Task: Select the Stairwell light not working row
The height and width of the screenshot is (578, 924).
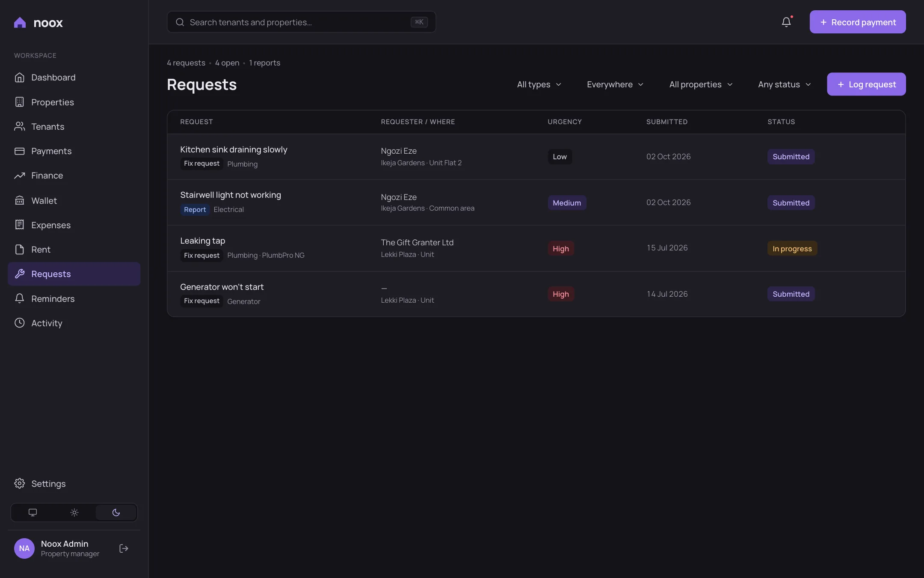Action: click(536, 203)
